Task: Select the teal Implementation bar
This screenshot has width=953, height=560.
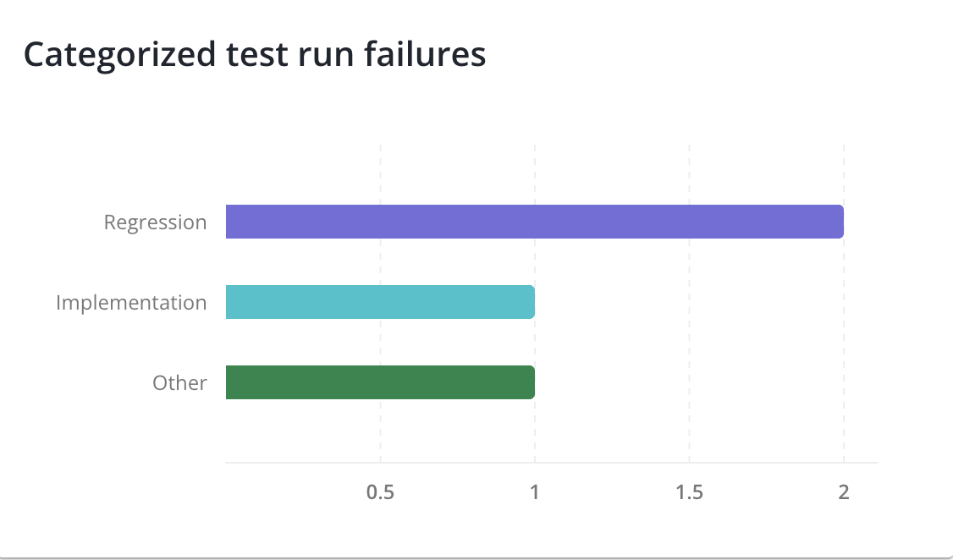Action: pyautogui.click(x=380, y=302)
